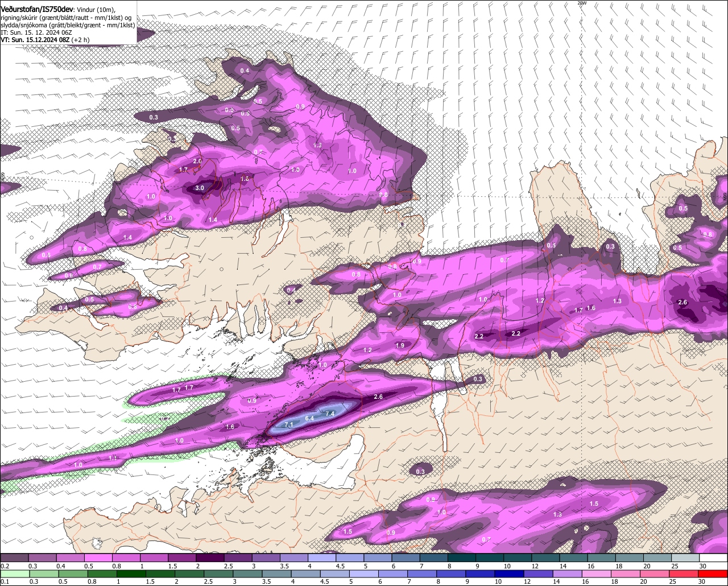Click the 1.9 precipitation value on the map

pos(400,345)
